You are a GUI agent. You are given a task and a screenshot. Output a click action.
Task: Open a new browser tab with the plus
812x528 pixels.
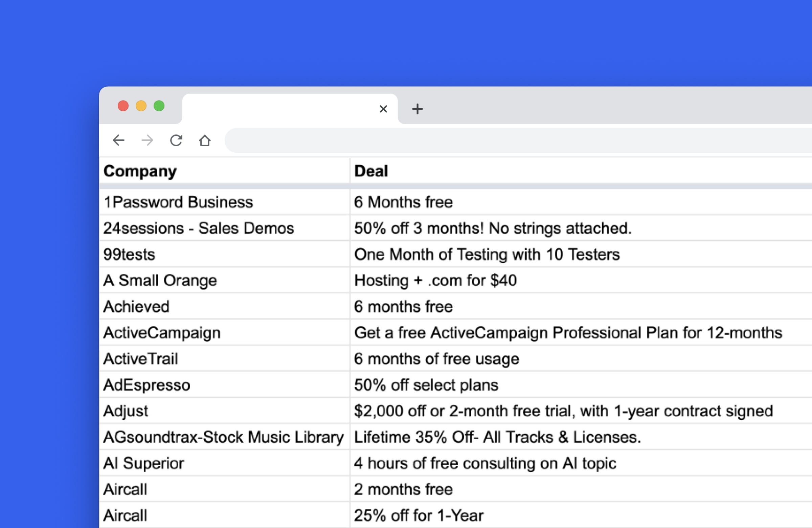coord(417,109)
